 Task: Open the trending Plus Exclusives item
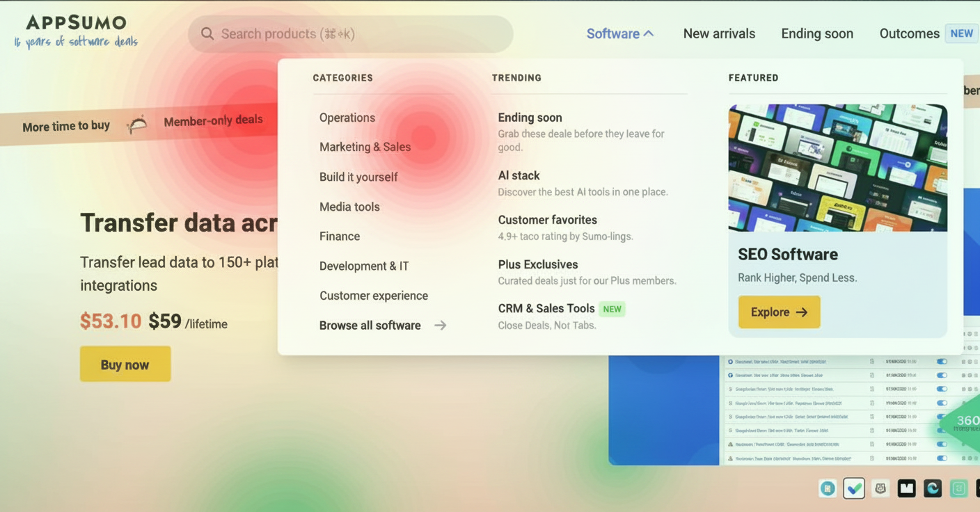click(538, 264)
